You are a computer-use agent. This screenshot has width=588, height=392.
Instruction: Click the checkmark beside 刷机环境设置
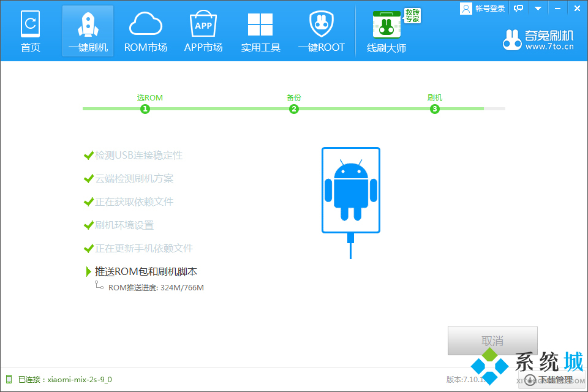[x=88, y=225]
